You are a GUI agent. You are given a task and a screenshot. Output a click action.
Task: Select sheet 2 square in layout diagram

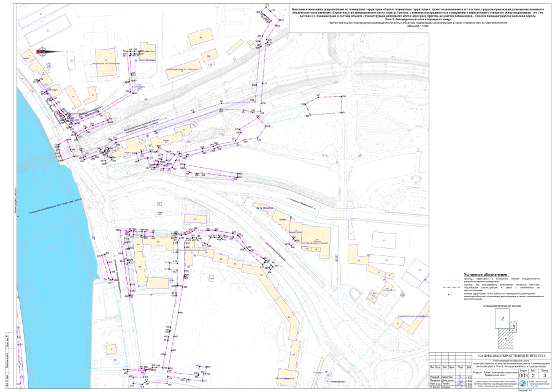[502, 319]
